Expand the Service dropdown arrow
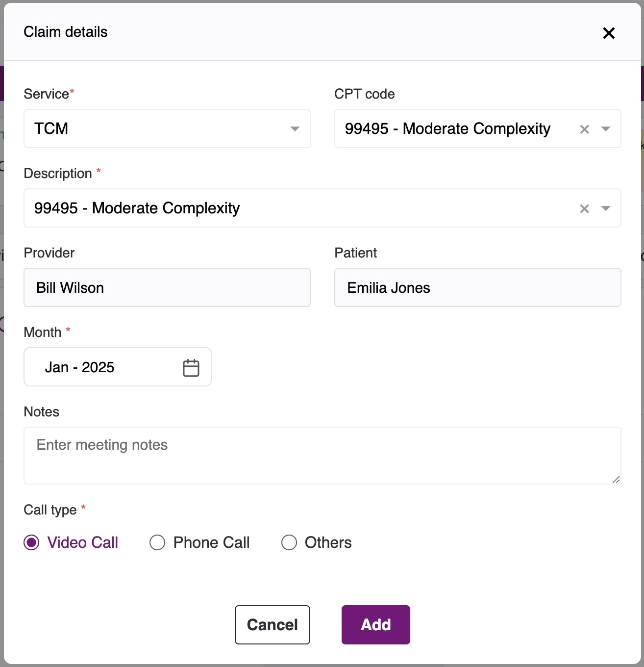The width and height of the screenshot is (644, 667). [295, 129]
